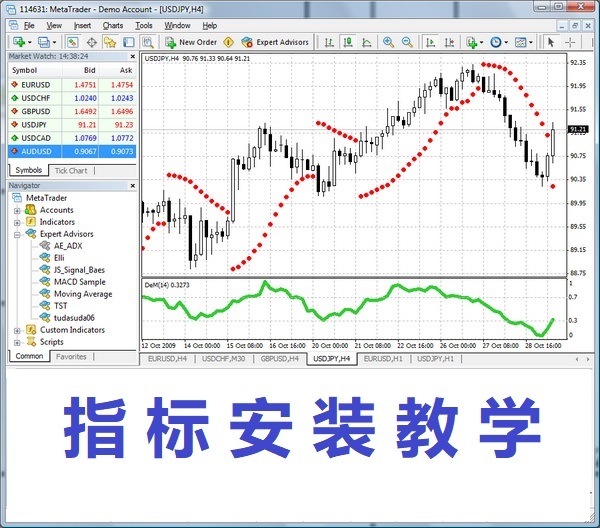This screenshot has width=600, height=528.
Task: Zoom in on the chart
Action: (388, 42)
